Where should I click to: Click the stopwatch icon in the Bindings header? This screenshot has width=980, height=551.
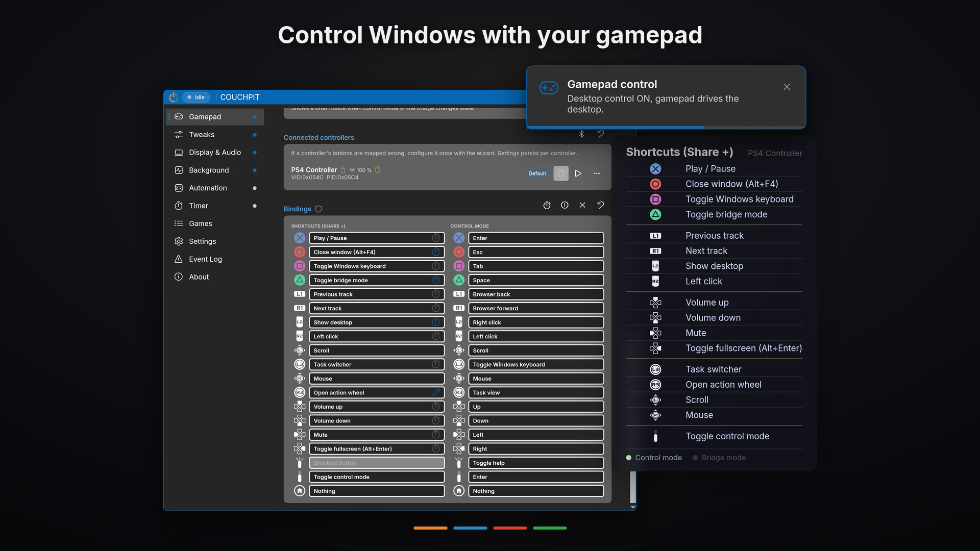(547, 205)
